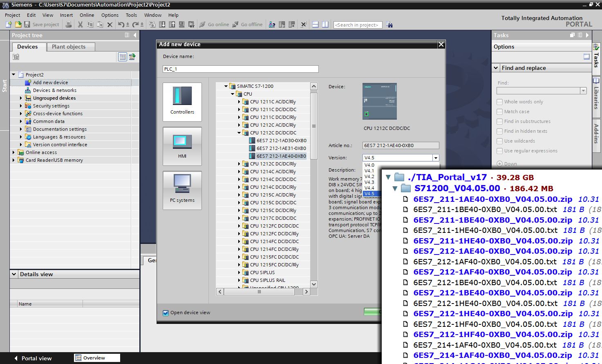Screen dimensions: 602x364
Task: Uncheck Open device view checkbox
Action: click(166, 313)
